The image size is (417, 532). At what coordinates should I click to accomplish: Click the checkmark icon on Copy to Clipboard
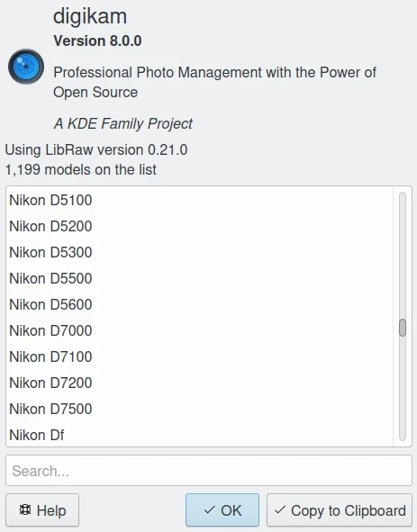[x=280, y=509]
